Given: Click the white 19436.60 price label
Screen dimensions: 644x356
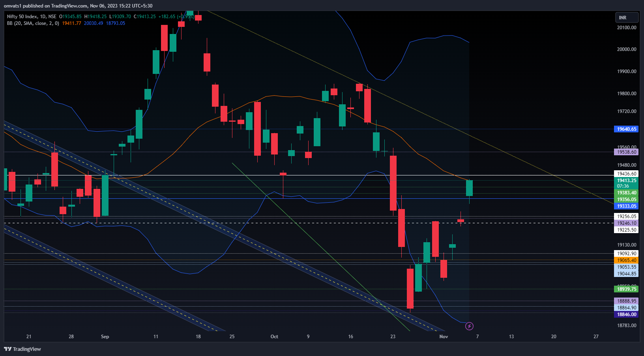Looking at the screenshot, I should click(626, 174).
